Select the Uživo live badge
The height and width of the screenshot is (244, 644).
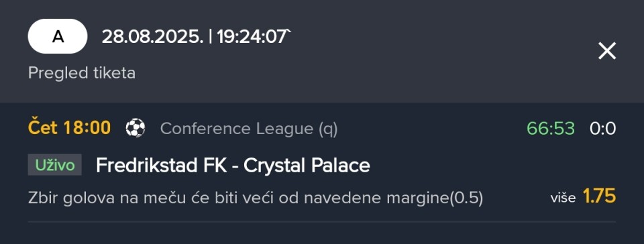(54, 165)
